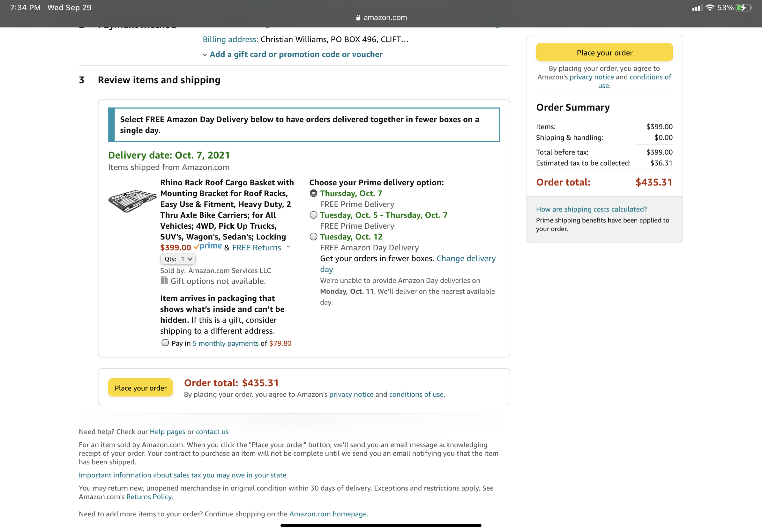The width and height of the screenshot is (762, 532).
Task: Select Thursday, Oct. 7 delivery option
Action: tap(313, 193)
